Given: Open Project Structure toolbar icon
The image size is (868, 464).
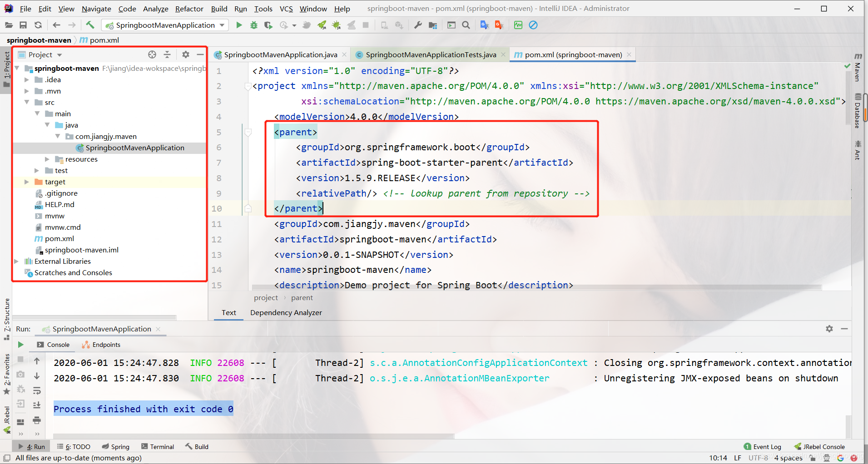Looking at the screenshot, I should coord(433,25).
